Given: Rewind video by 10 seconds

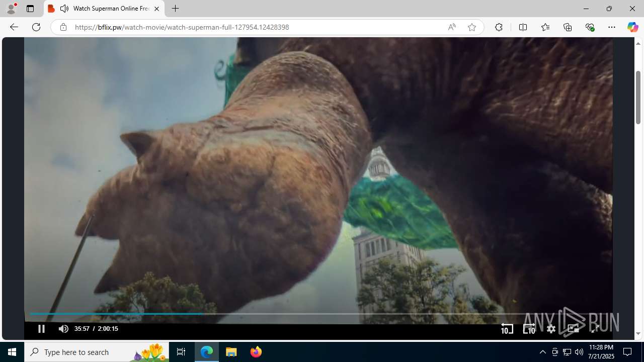Looking at the screenshot, I should tap(507, 329).
